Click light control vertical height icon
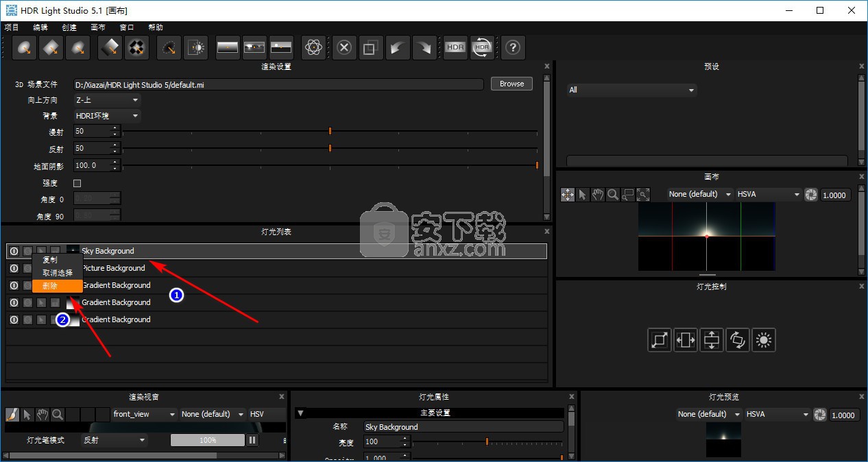This screenshot has height=462, width=868. click(712, 339)
